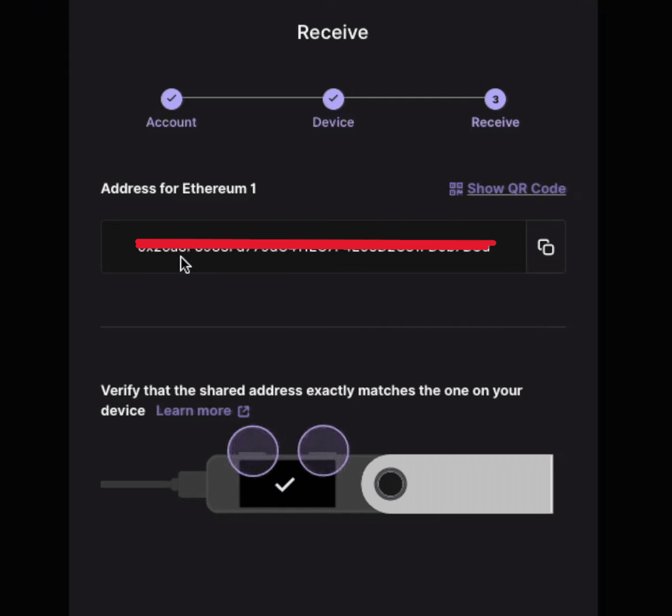Click the checkmark icon above Account step
Screen dimensions: 672x616
tap(172, 98)
